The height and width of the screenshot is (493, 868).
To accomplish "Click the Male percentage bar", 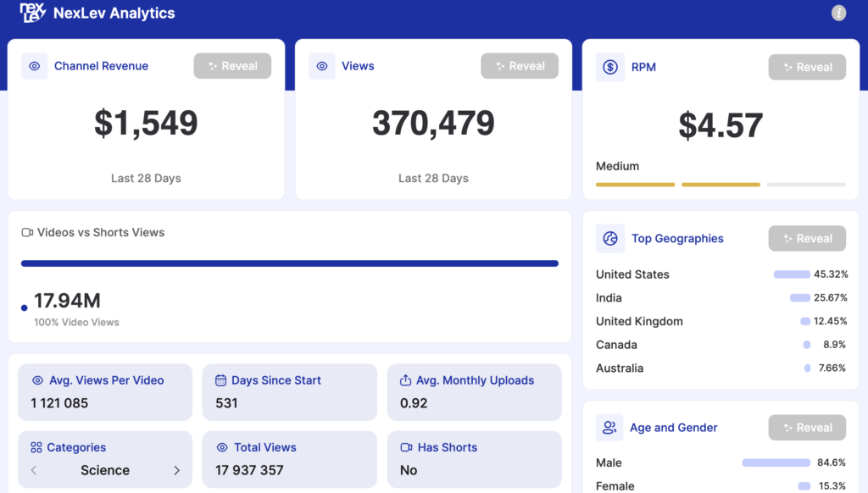I will coord(776,463).
